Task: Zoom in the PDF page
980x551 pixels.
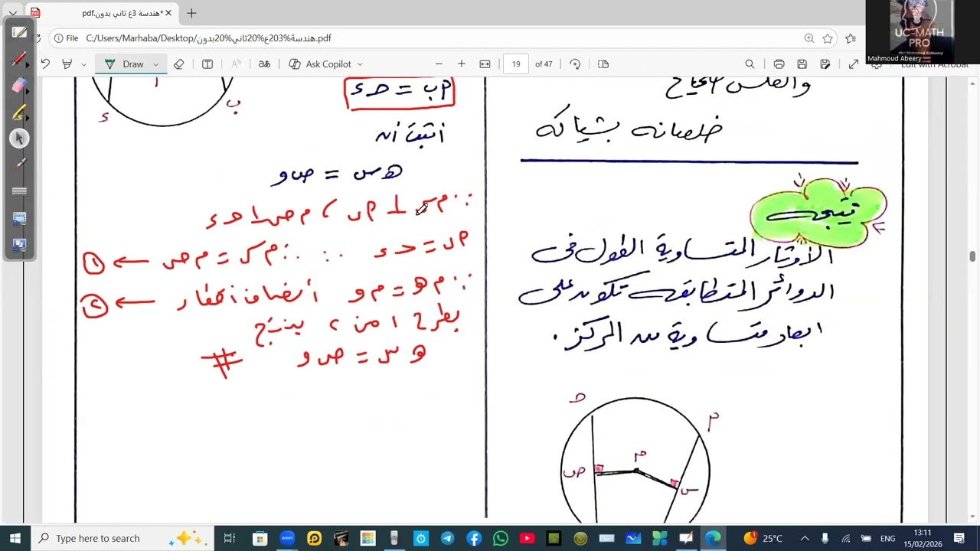Action: click(461, 64)
